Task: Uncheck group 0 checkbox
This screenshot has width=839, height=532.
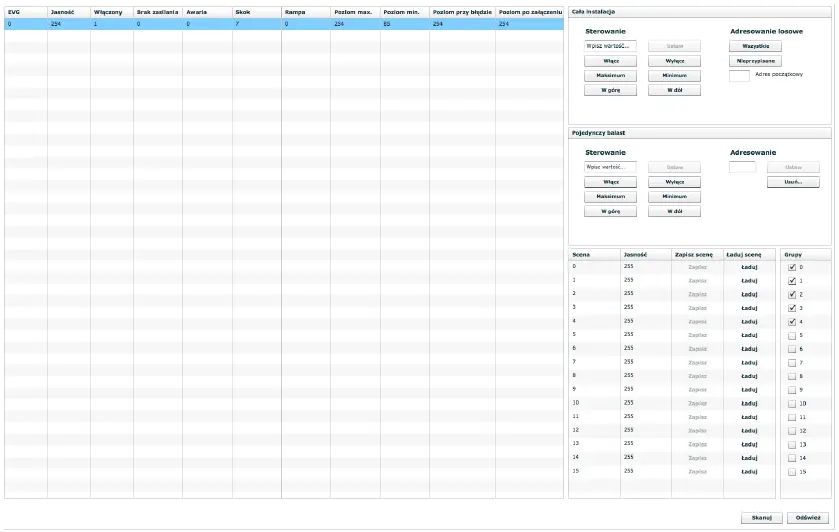Action: (792, 268)
